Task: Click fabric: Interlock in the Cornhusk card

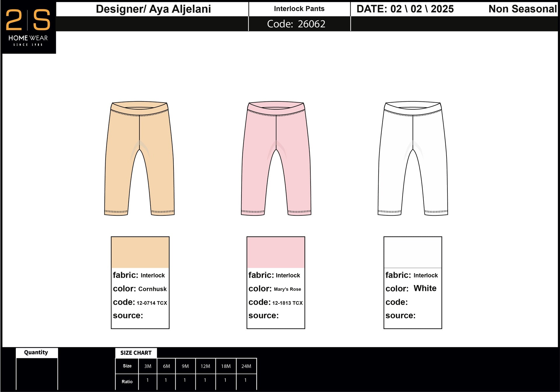Action: pos(139,275)
